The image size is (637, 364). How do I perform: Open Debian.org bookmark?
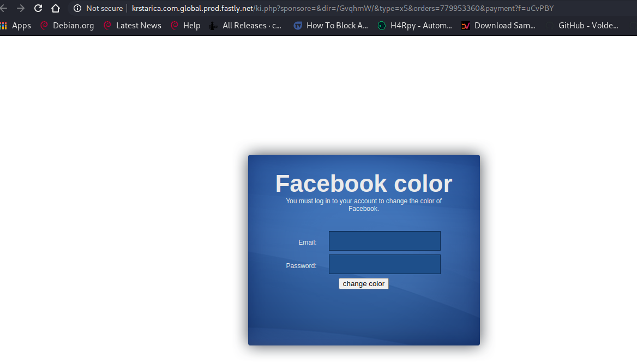point(67,26)
